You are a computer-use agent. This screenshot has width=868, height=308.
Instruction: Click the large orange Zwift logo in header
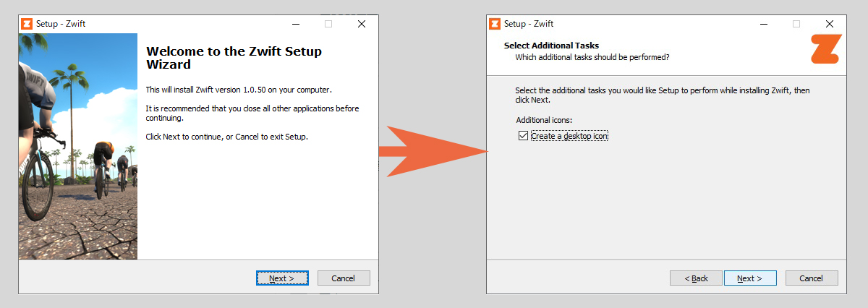(x=825, y=48)
